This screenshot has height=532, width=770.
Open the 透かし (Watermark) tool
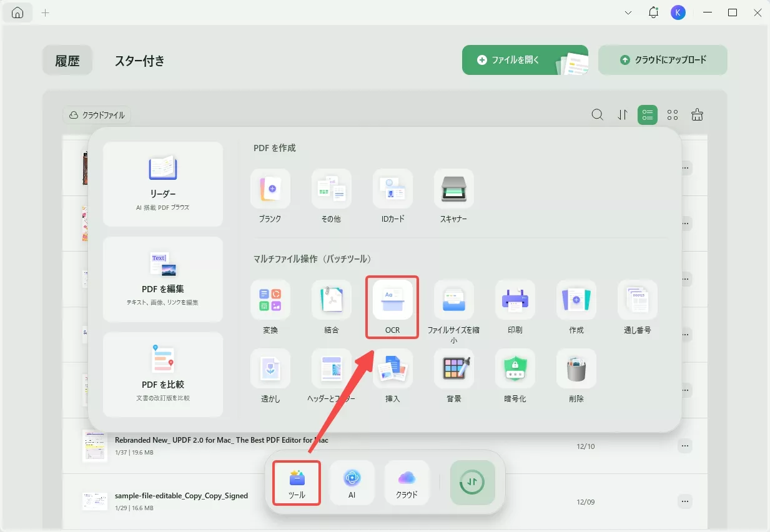270,375
